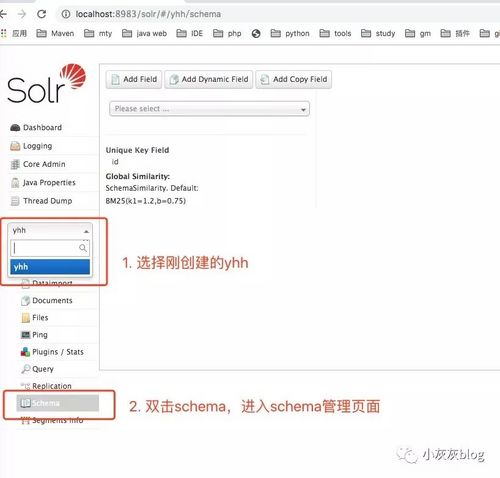Focus the address bar URL localhost:8983
The height and width of the screenshot is (478, 500).
coord(148,14)
